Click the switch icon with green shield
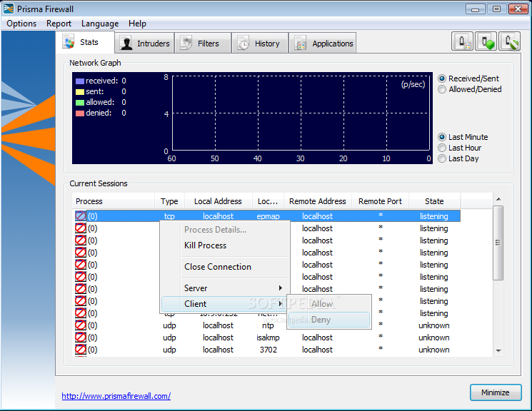The width and height of the screenshot is (532, 411). pos(510,41)
